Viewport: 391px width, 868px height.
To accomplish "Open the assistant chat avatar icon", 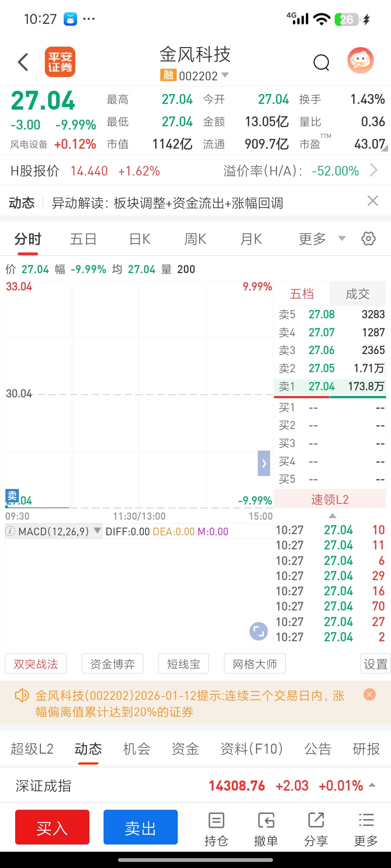I will 360,60.
